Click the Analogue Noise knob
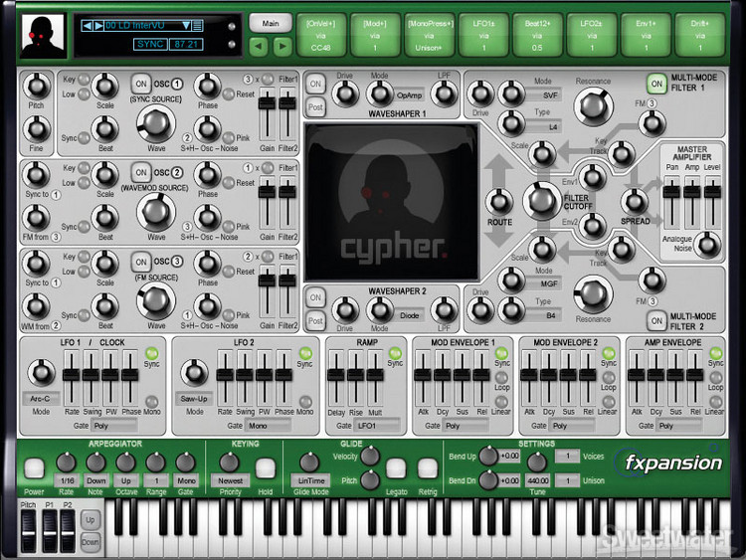746x560 pixels. (708, 245)
